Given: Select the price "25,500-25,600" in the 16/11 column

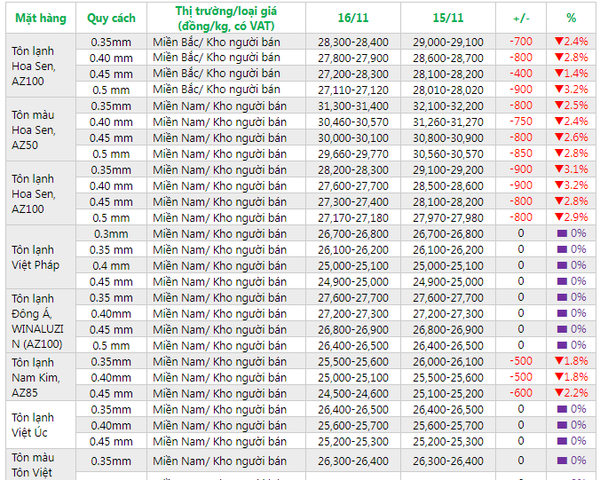Looking at the screenshot, I should pos(353,362).
